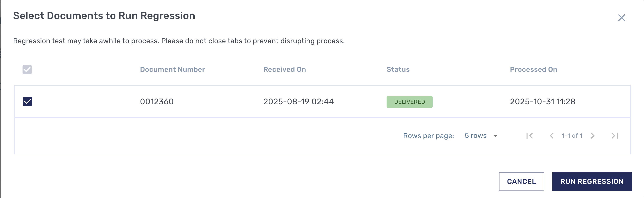Click the received date 2025-08-19 02:44
Image resolution: width=644 pixels, height=198 pixels.
(298, 102)
